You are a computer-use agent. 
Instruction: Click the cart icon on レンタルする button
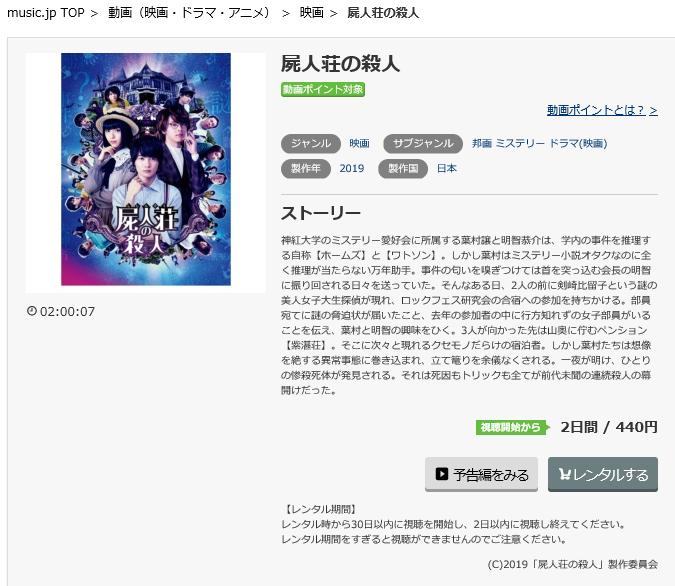tap(564, 474)
